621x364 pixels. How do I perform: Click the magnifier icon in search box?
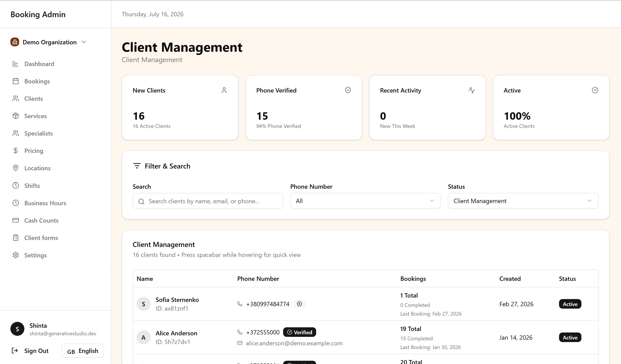[141, 202]
